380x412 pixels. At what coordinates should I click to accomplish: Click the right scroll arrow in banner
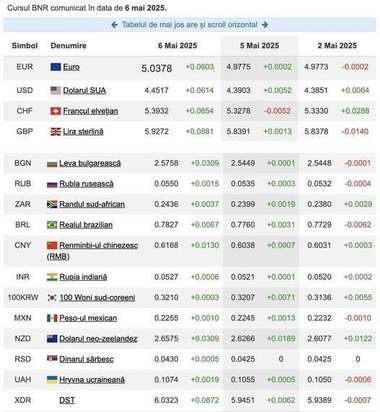pyautogui.click(x=265, y=25)
